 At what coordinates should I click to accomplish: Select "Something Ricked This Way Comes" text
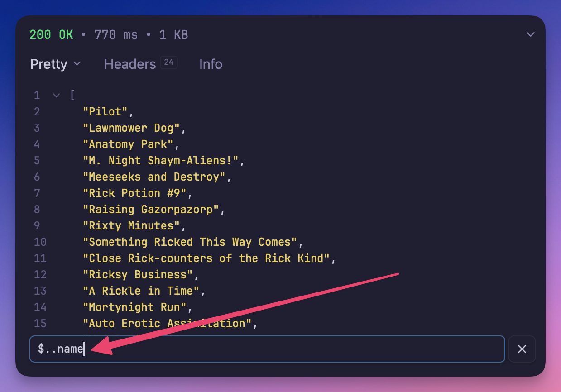[192, 242]
